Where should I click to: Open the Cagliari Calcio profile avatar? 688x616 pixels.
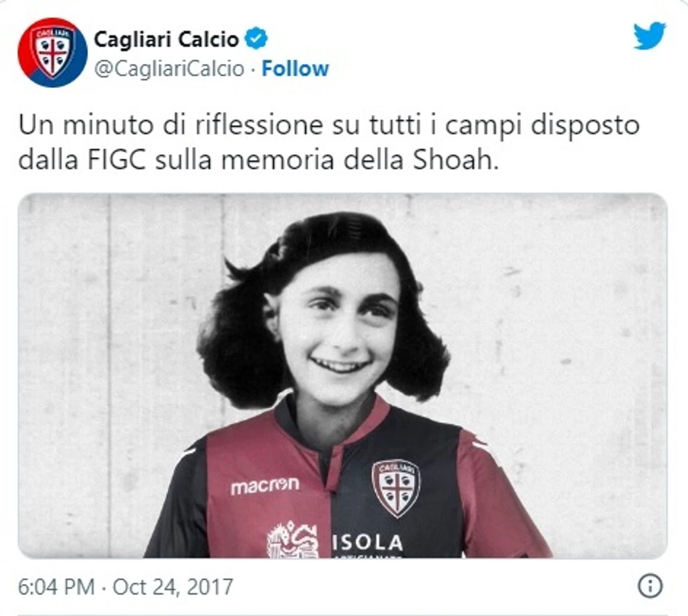[x=52, y=52]
